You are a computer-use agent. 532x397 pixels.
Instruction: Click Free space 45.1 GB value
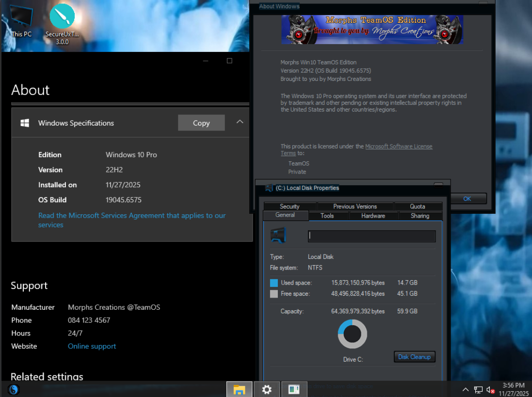pyautogui.click(x=407, y=294)
